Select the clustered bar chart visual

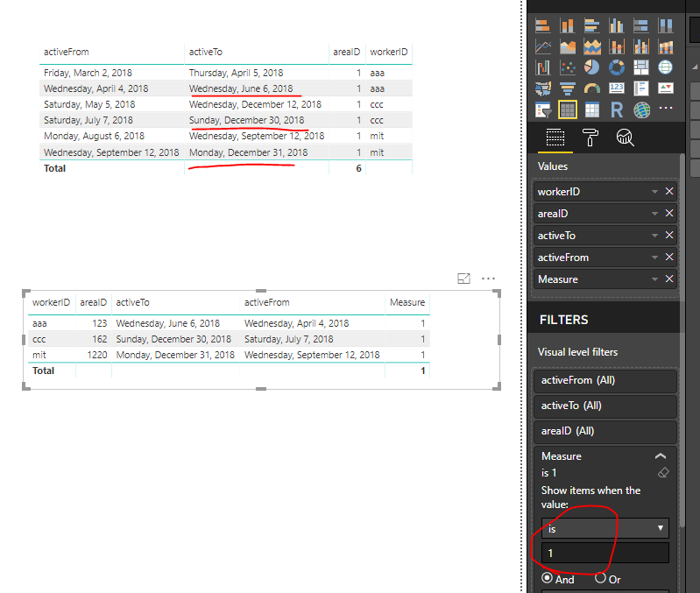click(592, 26)
